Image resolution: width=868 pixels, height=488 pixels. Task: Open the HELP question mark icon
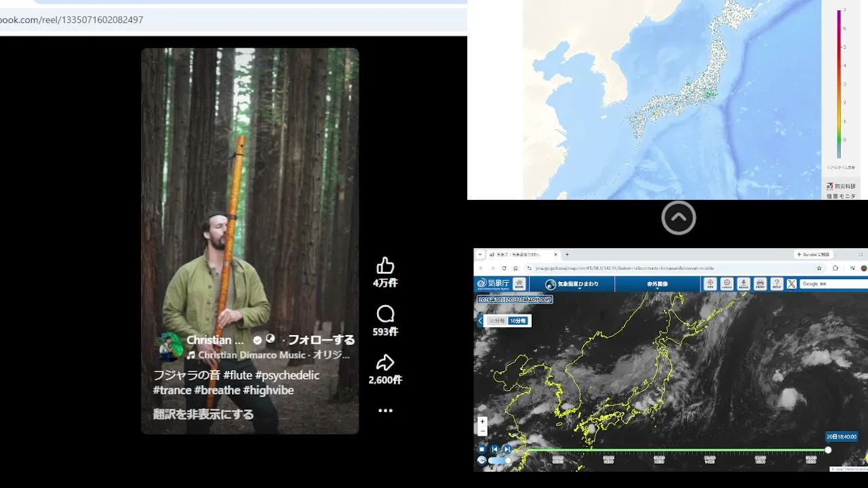[777, 284]
